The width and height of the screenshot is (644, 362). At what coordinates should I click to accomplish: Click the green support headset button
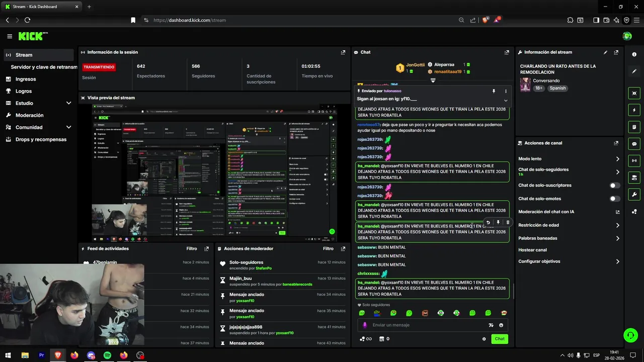pos(630,335)
